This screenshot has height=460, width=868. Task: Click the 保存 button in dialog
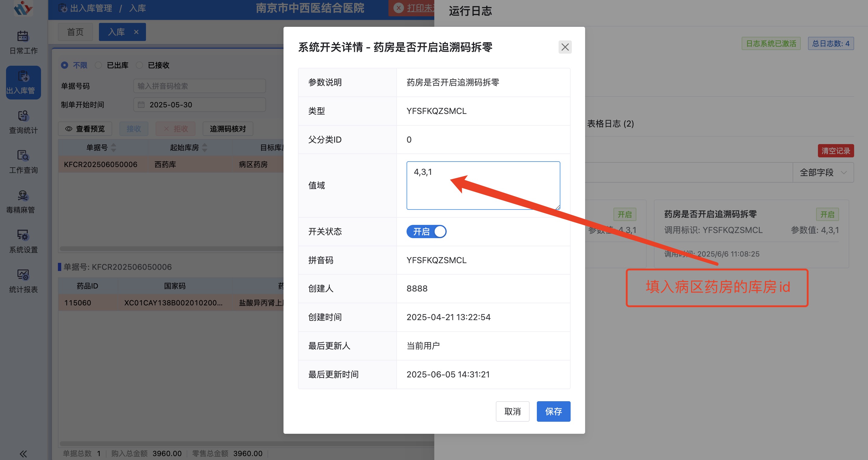[553, 411]
